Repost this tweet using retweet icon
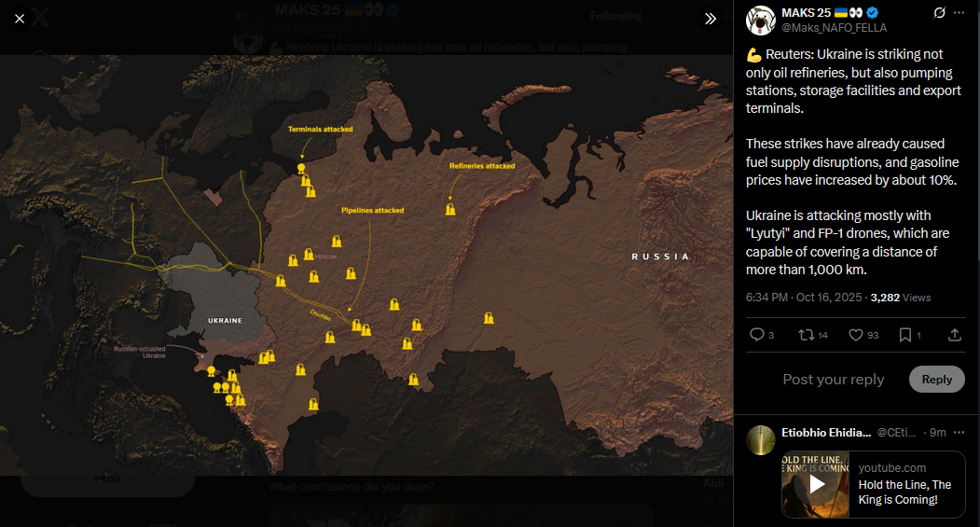 click(x=807, y=335)
